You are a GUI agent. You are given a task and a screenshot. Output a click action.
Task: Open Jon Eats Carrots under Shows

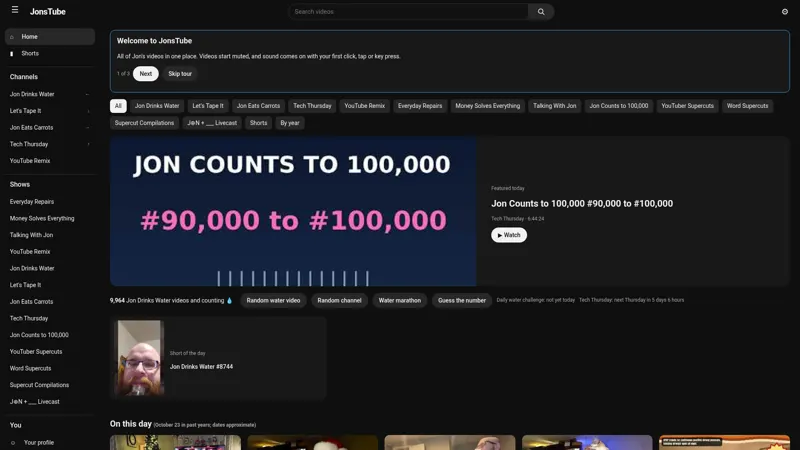tap(32, 302)
